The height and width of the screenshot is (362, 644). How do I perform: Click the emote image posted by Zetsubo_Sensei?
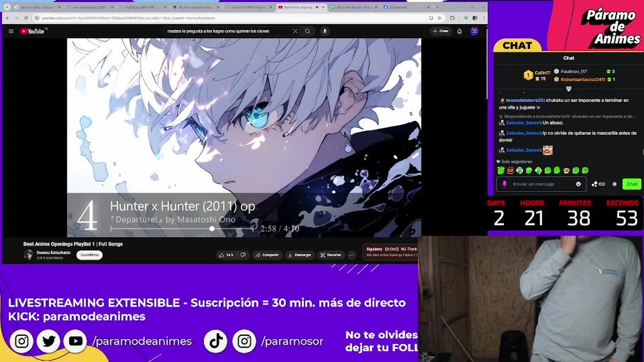click(547, 150)
